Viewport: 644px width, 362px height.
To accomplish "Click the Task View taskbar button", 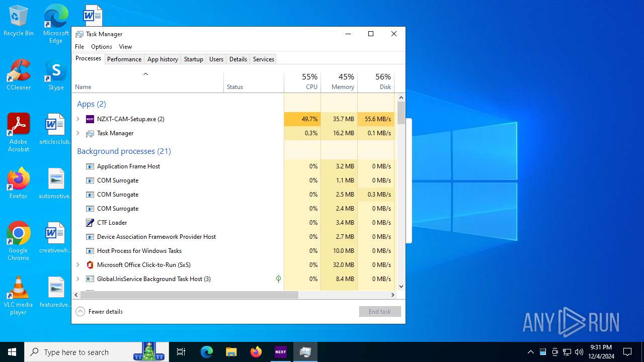I will point(181,352).
